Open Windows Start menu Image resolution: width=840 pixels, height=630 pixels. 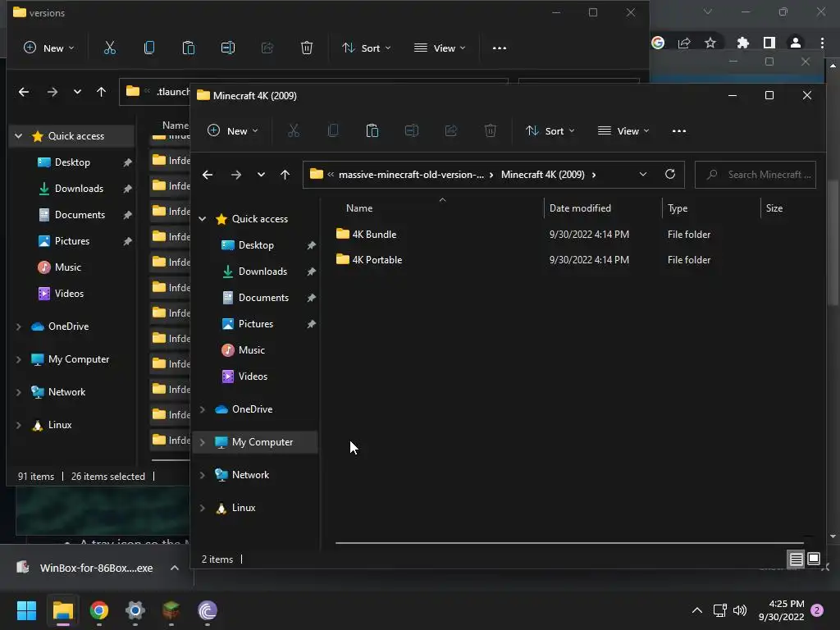pyautogui.click(x=26, y=610)
